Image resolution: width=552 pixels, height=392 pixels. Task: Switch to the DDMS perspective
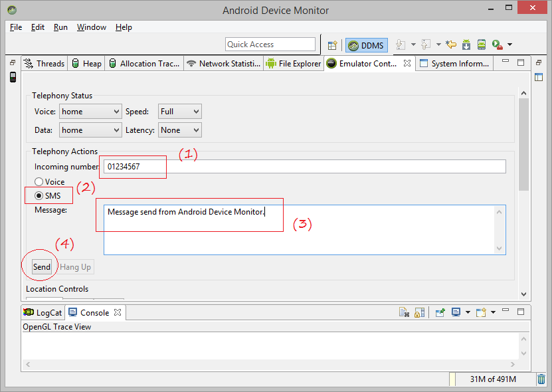coord(367,45)
